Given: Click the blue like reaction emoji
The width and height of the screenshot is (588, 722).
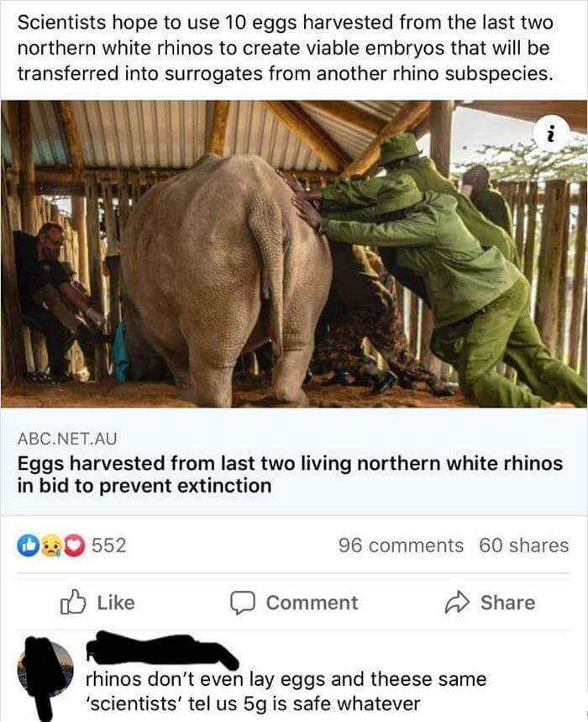Looking at the screenshot, I should [x=26, y=545].
